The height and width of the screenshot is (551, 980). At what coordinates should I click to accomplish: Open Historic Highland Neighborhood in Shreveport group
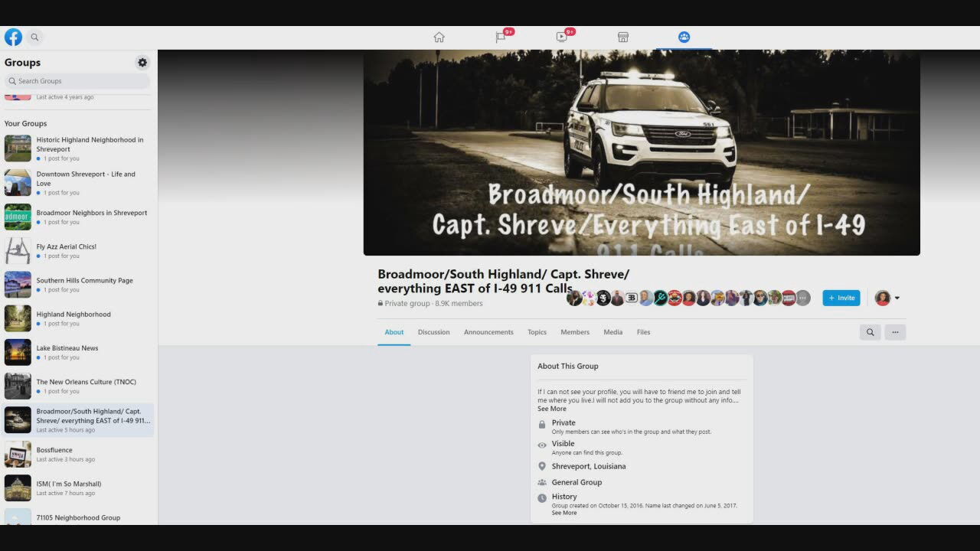pyautogui.click(x=77, y=148)
